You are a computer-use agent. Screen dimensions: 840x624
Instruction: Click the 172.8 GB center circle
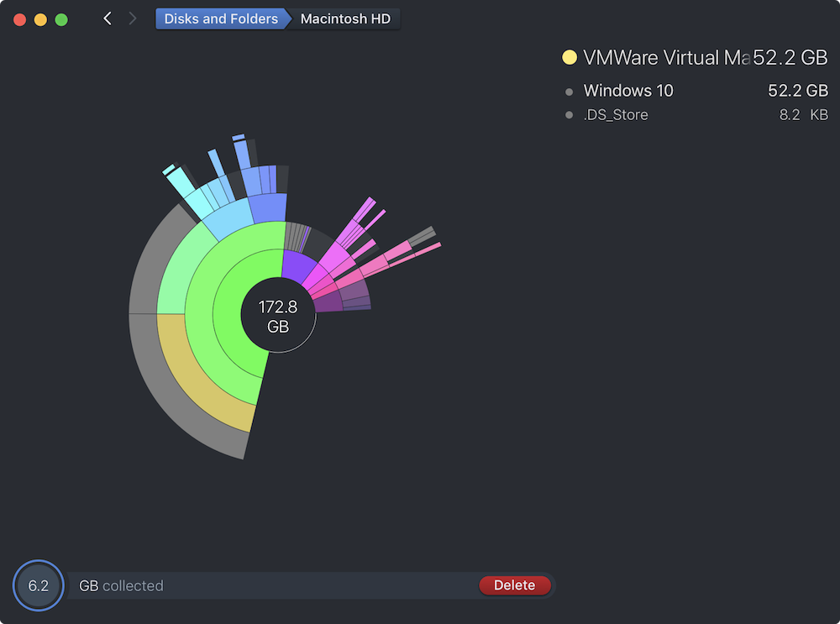(278, 316)
